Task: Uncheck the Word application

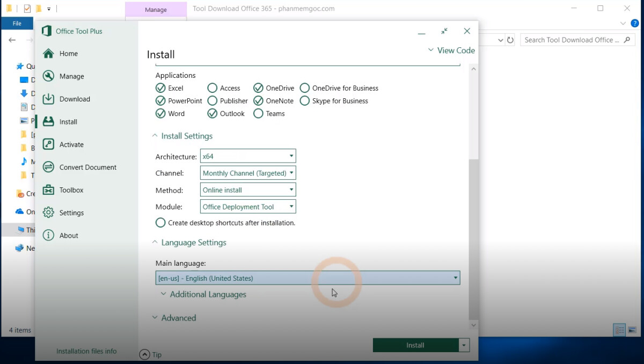Action: 160,113
